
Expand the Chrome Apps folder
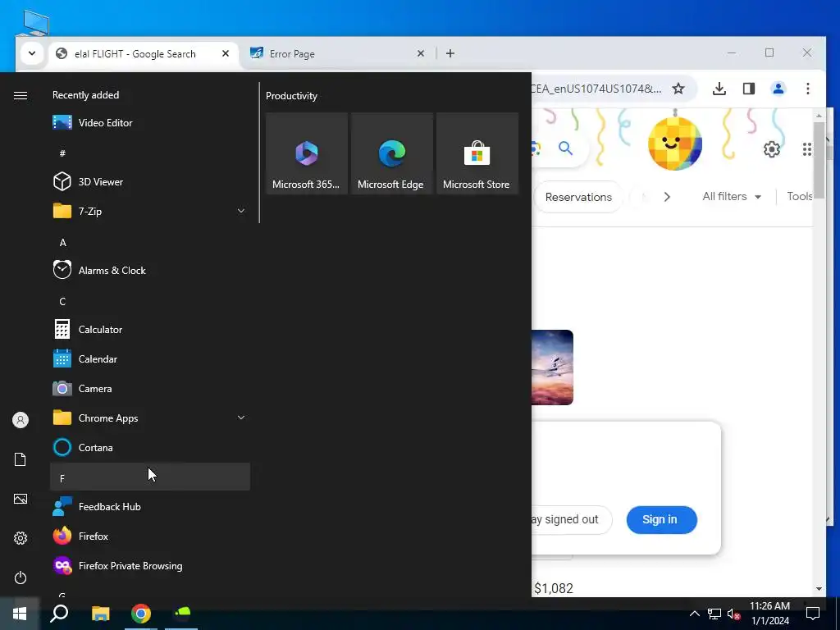tap(150, 418)
